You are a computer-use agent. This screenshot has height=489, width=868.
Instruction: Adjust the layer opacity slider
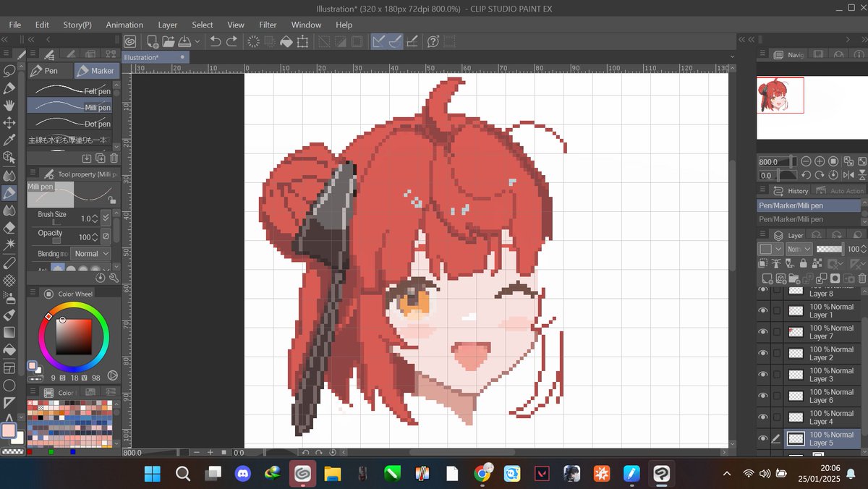(x=830, y=249)
